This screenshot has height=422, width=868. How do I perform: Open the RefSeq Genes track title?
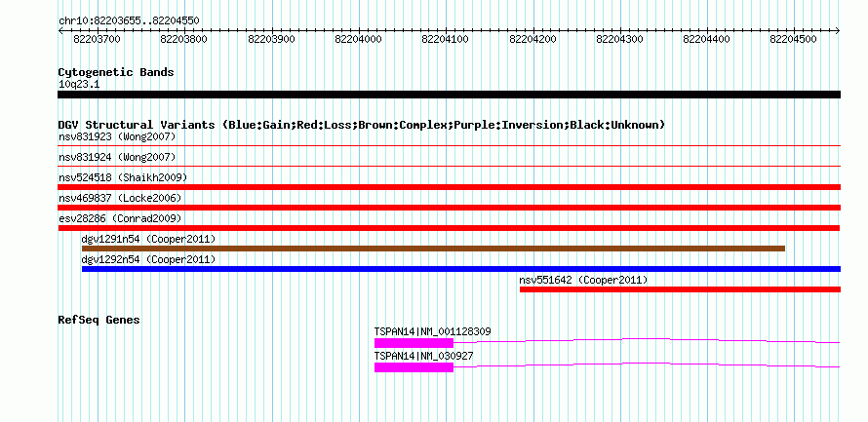tap(99, 320)
